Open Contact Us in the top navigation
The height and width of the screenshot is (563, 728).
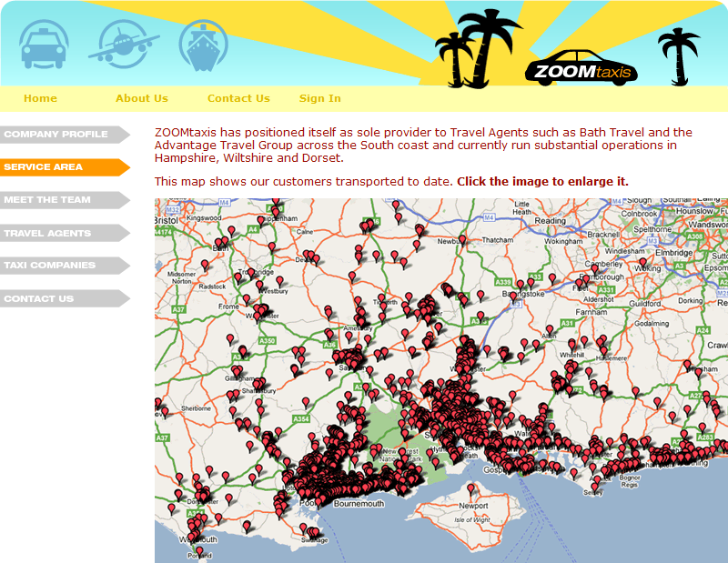[238, 98]
